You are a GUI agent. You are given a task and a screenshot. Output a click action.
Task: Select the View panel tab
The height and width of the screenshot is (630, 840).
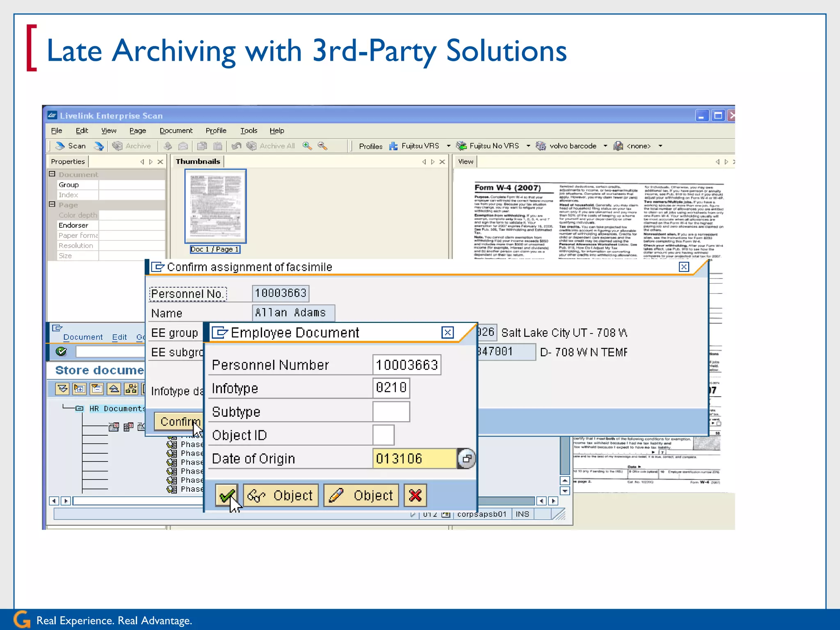(466, 162)
